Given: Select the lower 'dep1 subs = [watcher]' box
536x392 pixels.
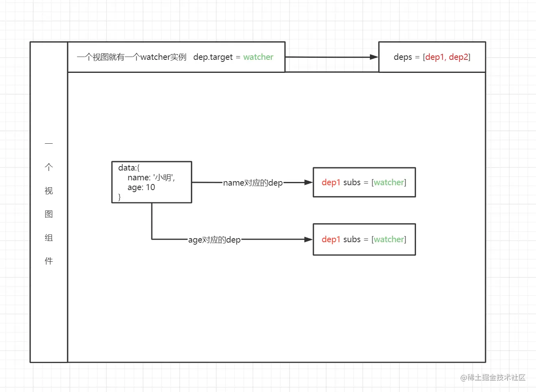Looking at the screenshot, I should pos(364,239).
